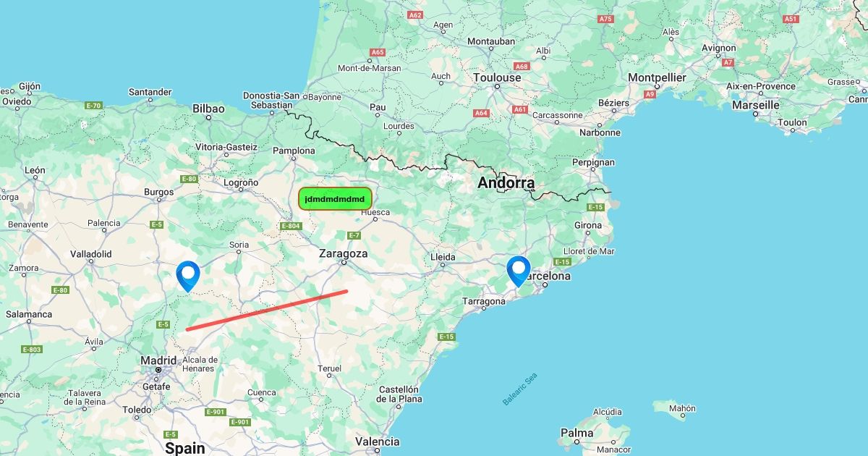Click the blue map pin south of Soria
The image size is (868, 456).
(x=188, y=276)
